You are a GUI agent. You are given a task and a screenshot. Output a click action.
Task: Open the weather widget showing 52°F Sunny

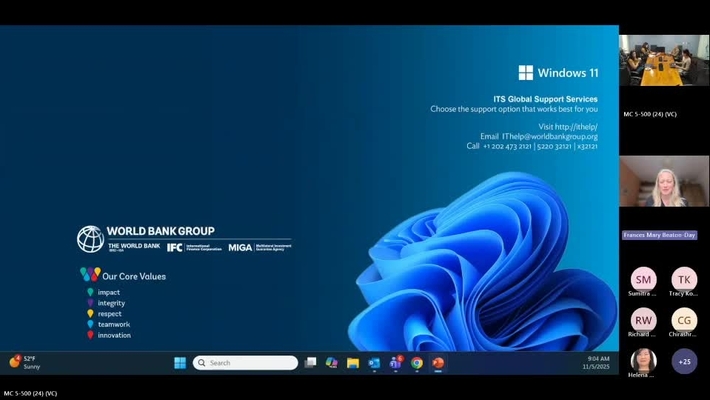pos(25,362)
